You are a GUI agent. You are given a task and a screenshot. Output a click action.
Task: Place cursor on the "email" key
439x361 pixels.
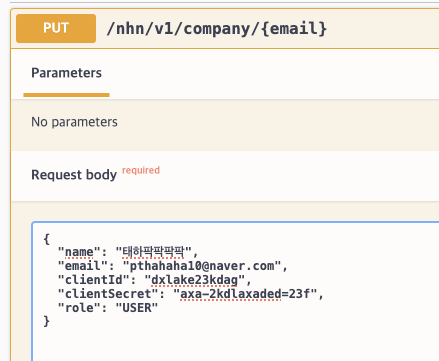83,266
